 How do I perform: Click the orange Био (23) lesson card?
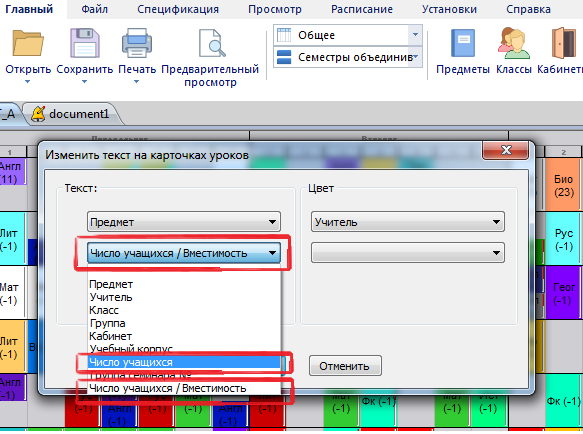click(x=563, y=185)
